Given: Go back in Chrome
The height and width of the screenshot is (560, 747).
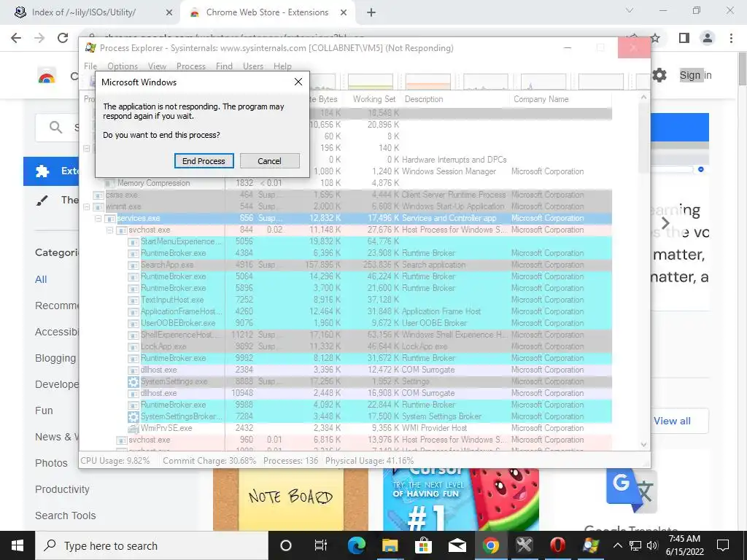Looking at the screenshot, I should [16, 38].
